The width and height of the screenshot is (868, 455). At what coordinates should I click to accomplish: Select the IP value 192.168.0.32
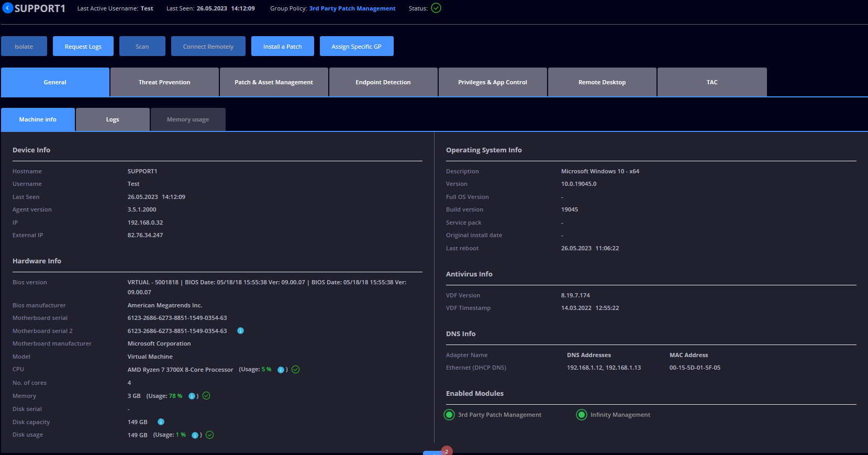coord(145,223)
